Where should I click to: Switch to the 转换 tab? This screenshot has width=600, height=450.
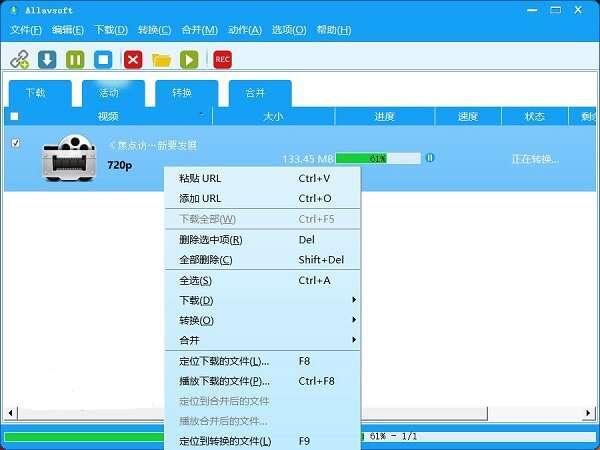(x=186, y=93)
